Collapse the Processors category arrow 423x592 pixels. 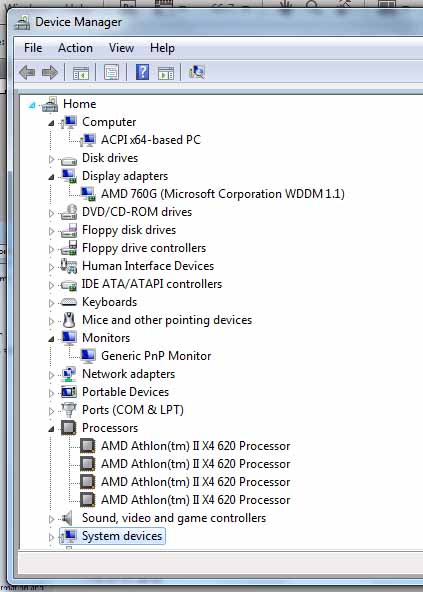pyautogui.click(x=51, y=429)
